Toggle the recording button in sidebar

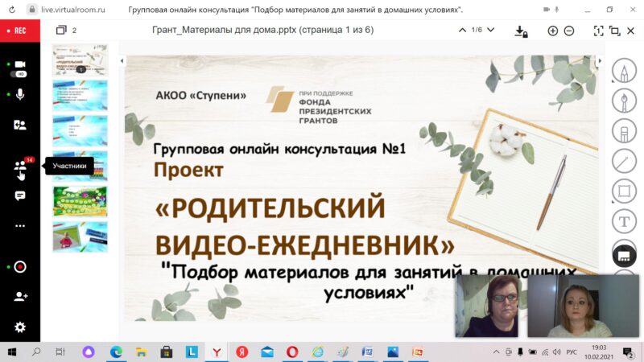click(19, 267)
